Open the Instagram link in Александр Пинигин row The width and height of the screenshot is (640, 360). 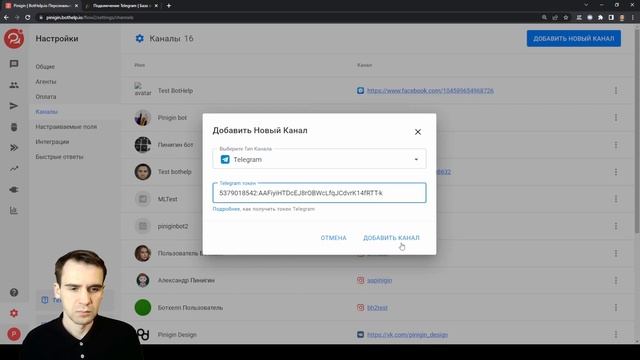point(379,280)
